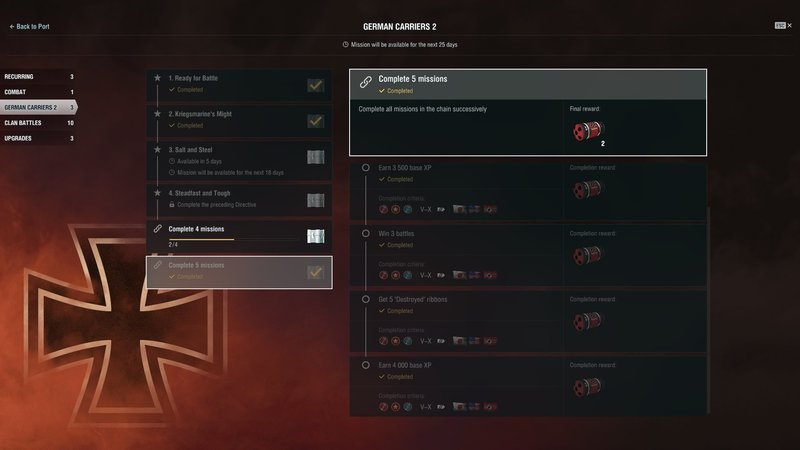Viewport: 800px width, 450px height.
Task: Expand the Complete 4 missions chain
Action: (x=239, y=236)
